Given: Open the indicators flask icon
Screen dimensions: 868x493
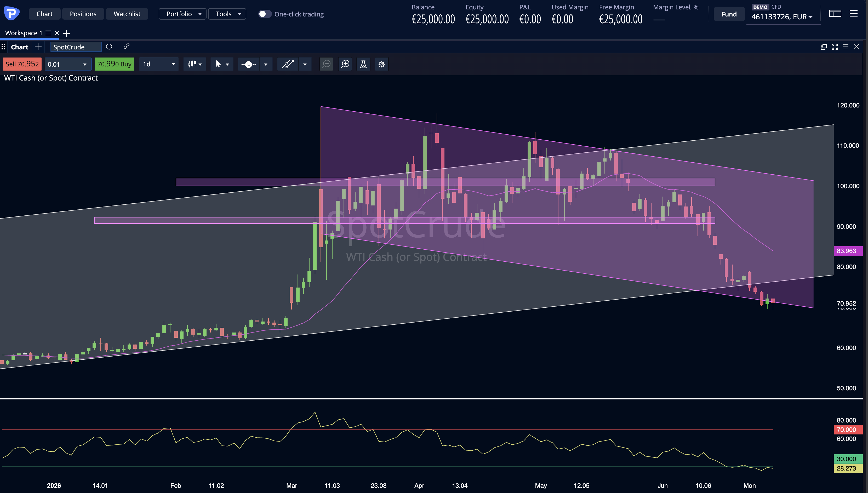Looking at the screenshot, I should tap(363, 64).
